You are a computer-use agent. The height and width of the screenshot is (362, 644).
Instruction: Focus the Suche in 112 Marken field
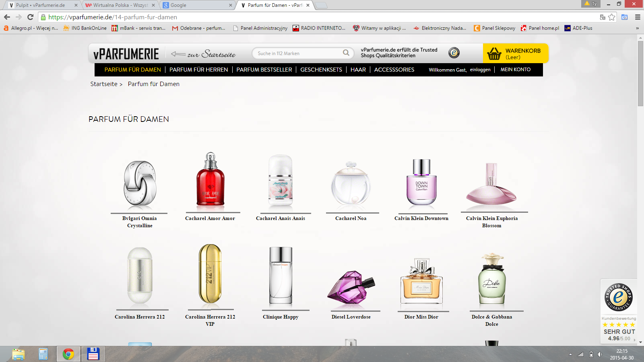(x=303, y=53)
